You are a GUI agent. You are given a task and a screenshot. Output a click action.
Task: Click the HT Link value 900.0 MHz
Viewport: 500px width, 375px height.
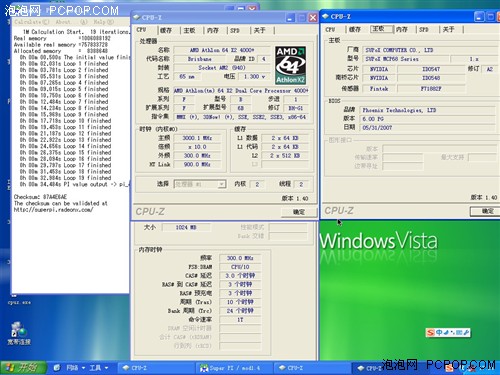197,164
